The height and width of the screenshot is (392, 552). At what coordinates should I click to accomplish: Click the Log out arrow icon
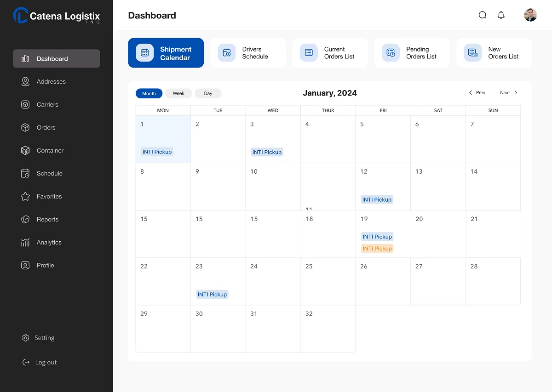pos(26,362)
